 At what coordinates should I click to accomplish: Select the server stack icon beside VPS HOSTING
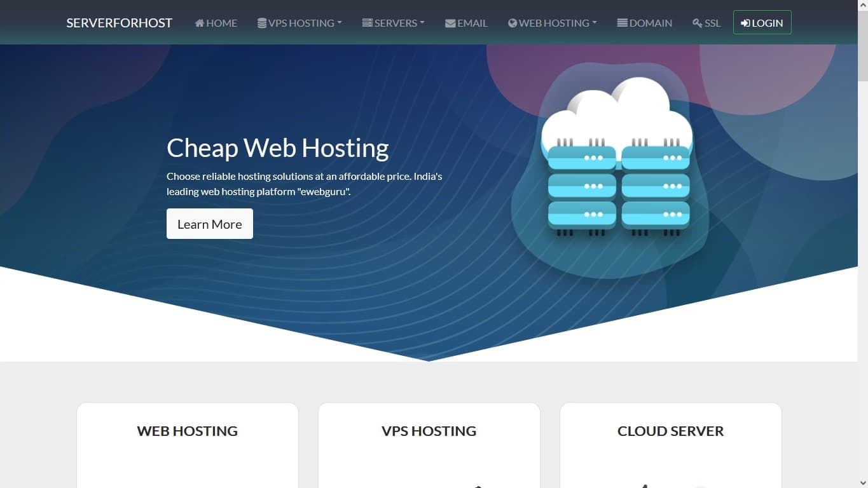pos(261,23)
